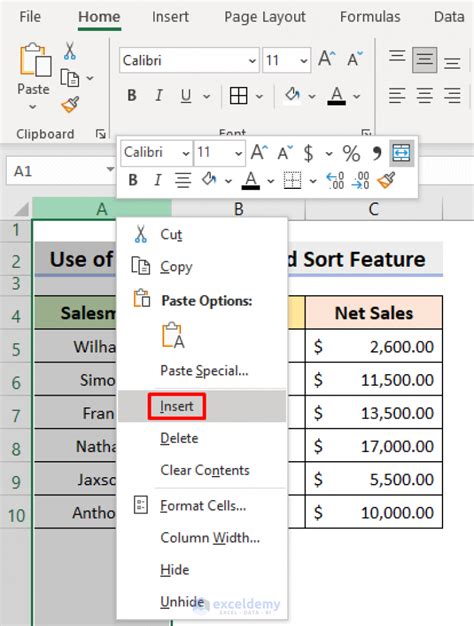The height and width of the screenshot is (626, 474).
Task: Toggle Middle Align in the ribbon
Action: (x=424, y=59)
